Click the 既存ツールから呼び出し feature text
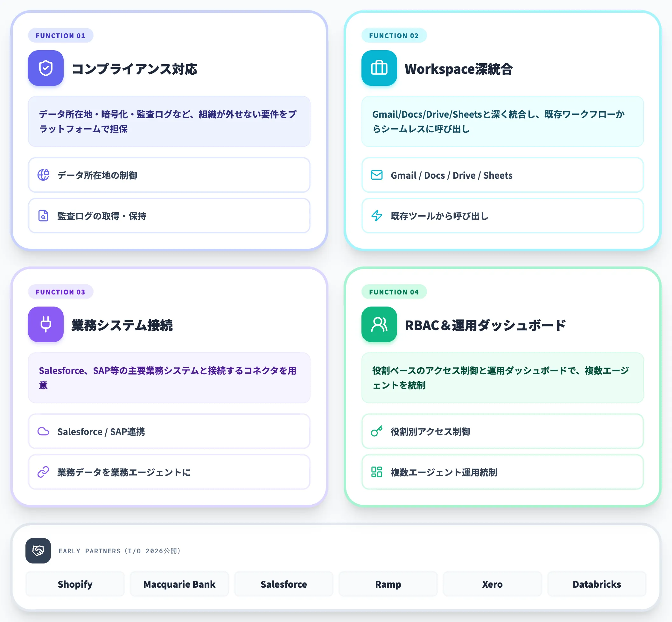Screen dimensions: 672x622 point(440,216)
